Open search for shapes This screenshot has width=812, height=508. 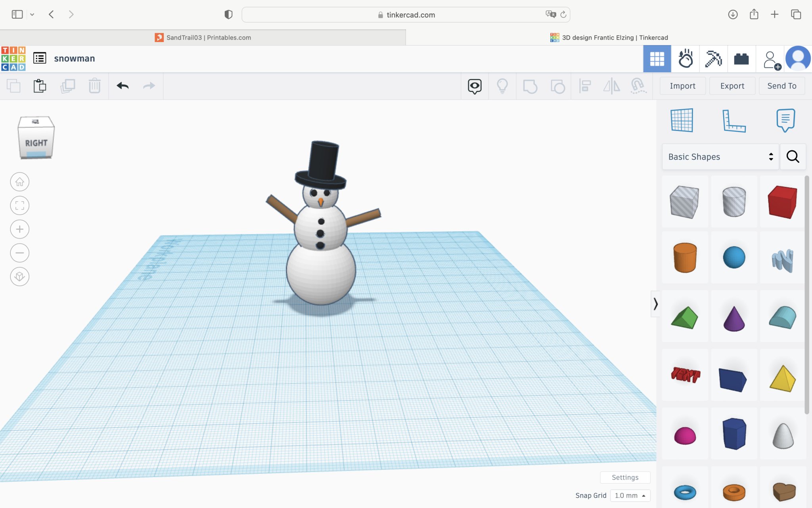793,156
